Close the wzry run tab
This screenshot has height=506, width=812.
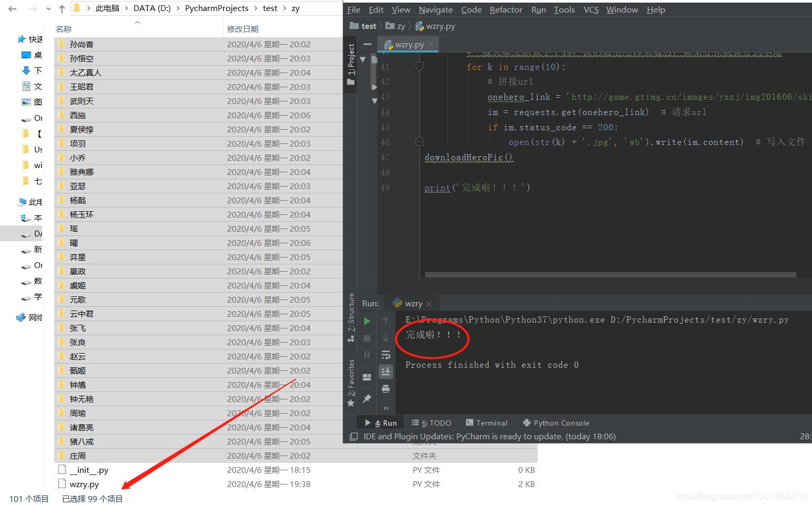click(x=429, y=304)
